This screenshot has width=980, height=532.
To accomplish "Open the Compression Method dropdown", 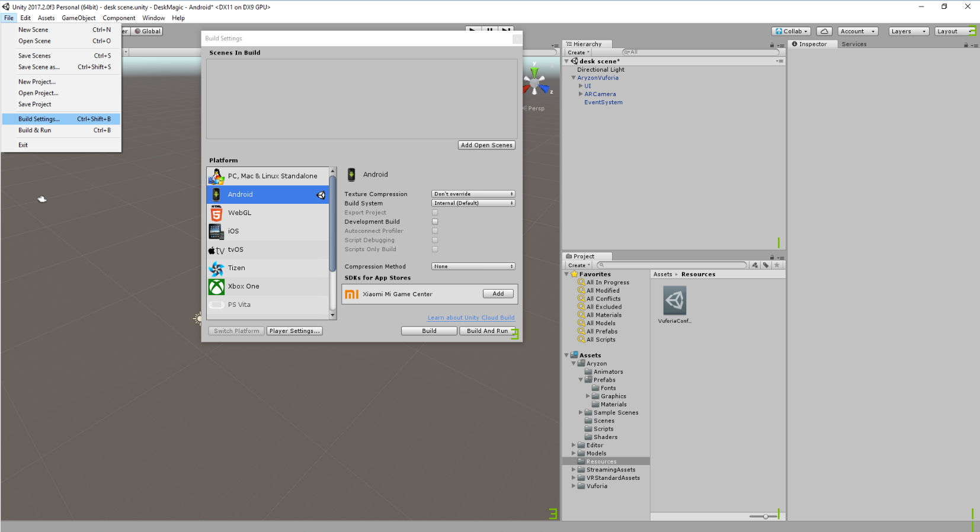I will tap(473, 267).
